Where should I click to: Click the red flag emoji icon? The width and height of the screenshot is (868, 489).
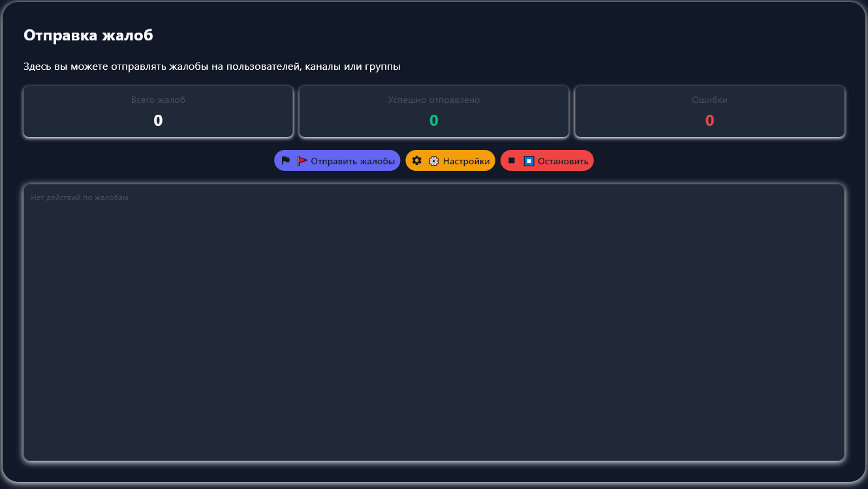(302, 161)
